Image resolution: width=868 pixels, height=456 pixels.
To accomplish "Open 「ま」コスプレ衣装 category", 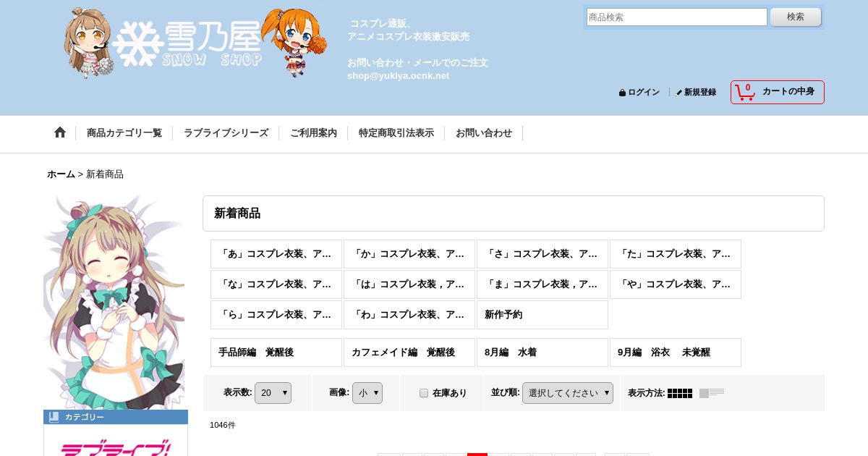I will pos(542,284).
